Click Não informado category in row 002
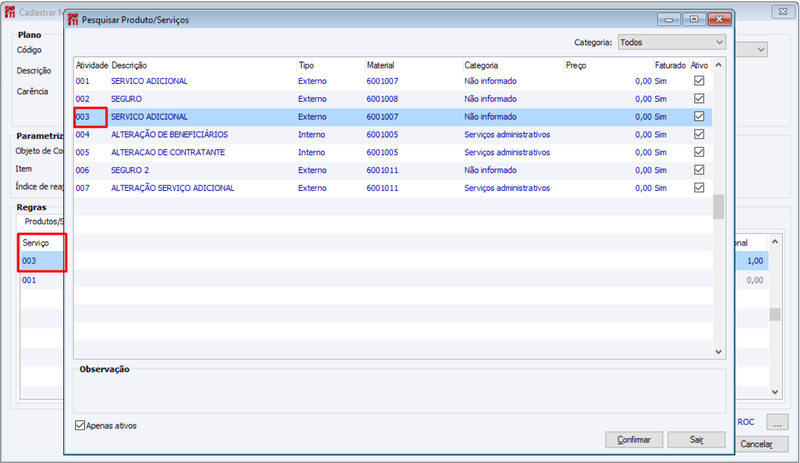This screenshot has height=463, width=800. 490,99
